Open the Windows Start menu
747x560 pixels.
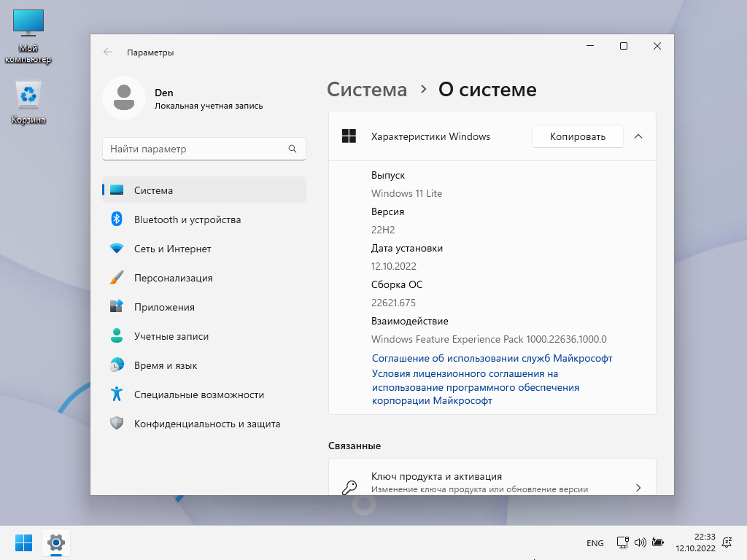[x=23, y=542]
